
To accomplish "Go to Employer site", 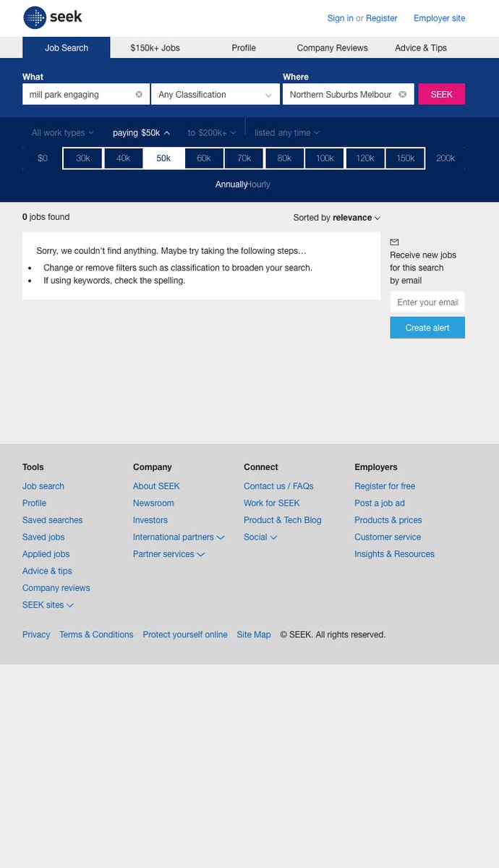I will 440,18.
